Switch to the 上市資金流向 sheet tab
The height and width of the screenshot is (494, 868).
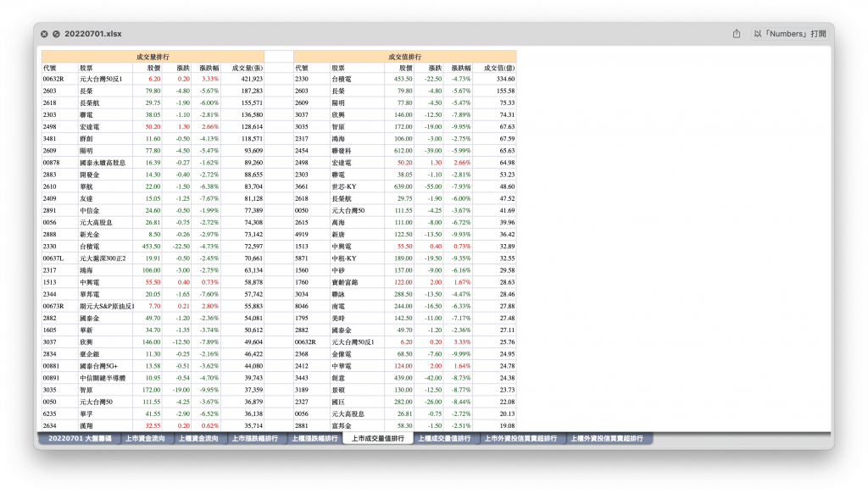click(145, 439)
